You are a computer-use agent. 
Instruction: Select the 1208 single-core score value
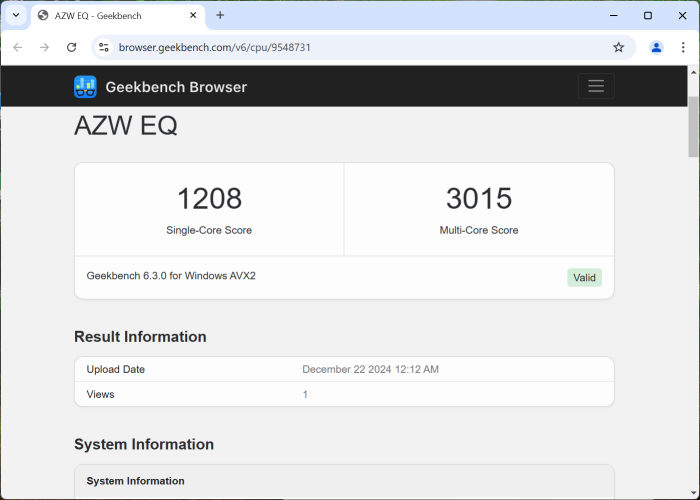[209, 198]
